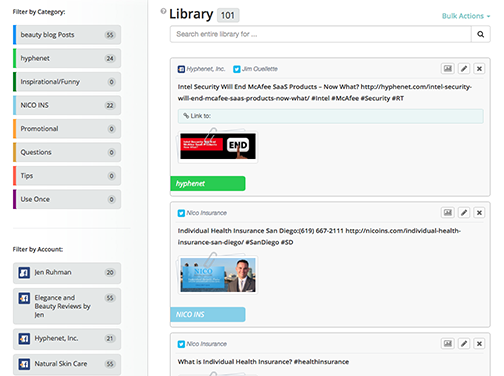Edit the What is Individual Health Insurance post
This screenshot has width=504, height=376.
[x=464, y=344]
